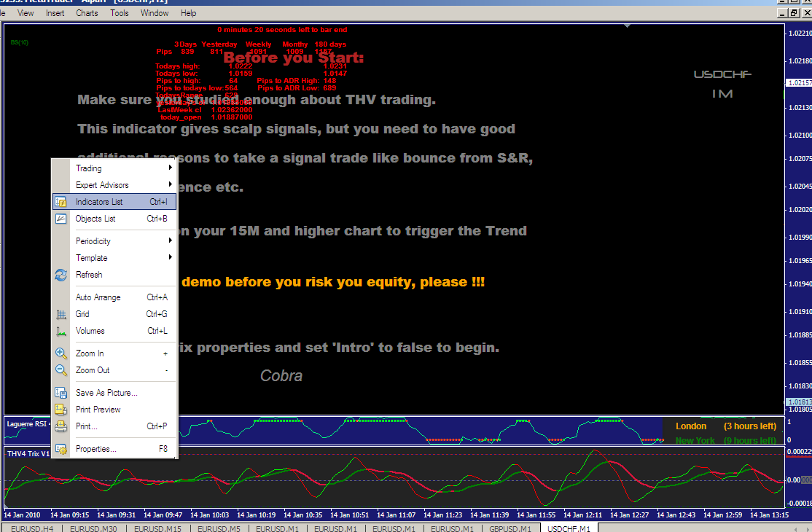Choose Print Preview entry
This screenshot has width=812, height=532.
pos(114,410)
